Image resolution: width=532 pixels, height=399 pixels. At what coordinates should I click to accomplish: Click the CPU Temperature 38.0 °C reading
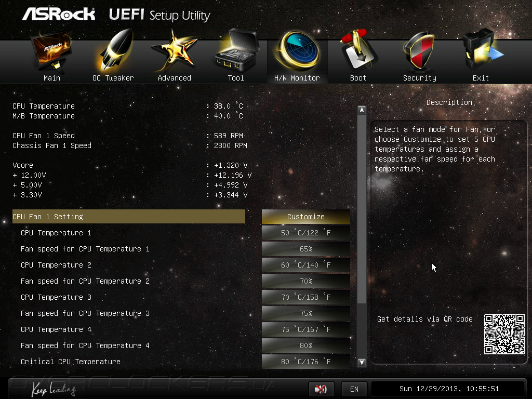point(229,106)
